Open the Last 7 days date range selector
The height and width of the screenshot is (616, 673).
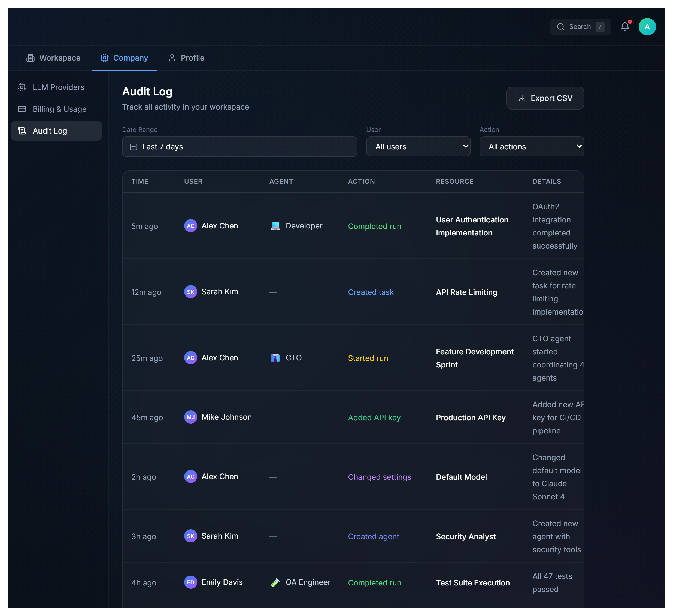[239, 147]
